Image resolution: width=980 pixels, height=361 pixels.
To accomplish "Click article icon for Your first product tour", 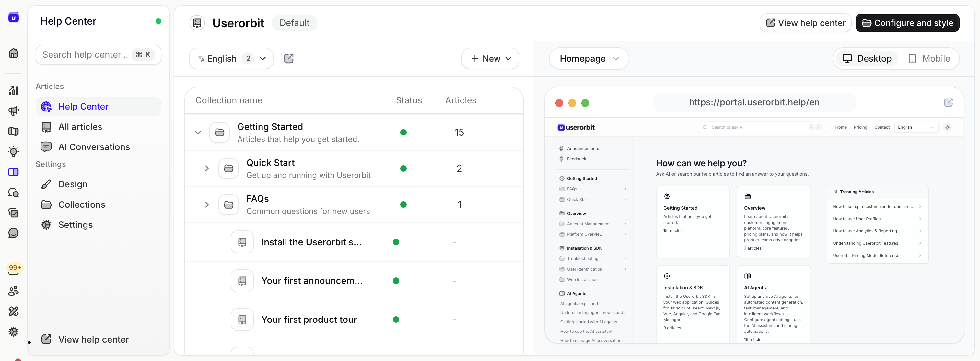I will [242, 320].
